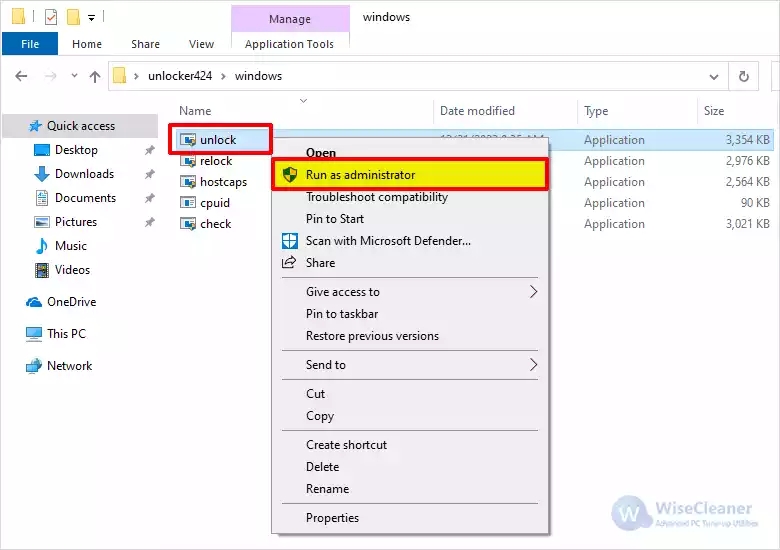
Task: Expand the address bar history dropdown
Action: [x=714, y=77]
